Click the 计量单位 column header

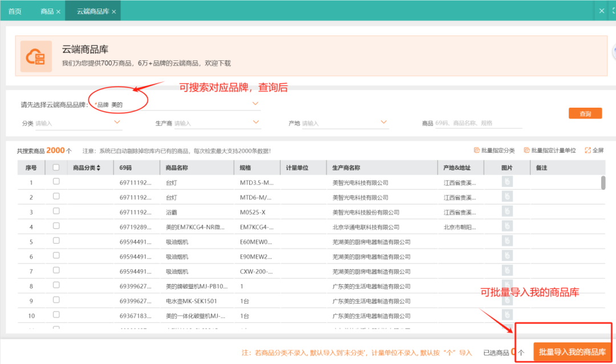point(303,167)
